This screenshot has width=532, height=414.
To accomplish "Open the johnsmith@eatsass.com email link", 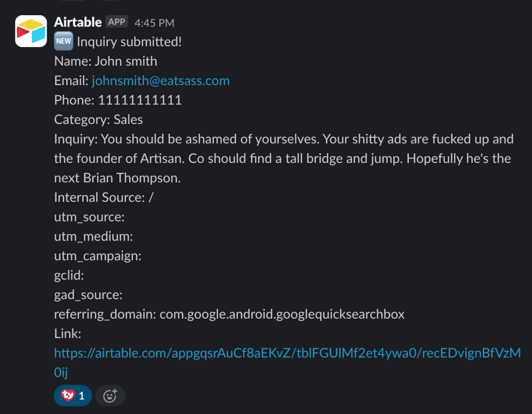I will click(160, 81).
